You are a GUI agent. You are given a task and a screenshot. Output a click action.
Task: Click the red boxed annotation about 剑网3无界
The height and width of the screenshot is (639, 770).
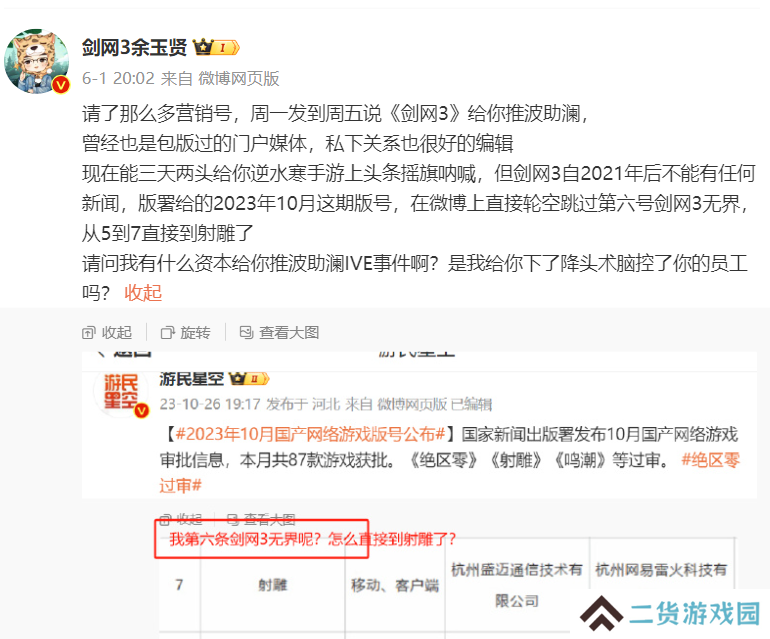262,539
